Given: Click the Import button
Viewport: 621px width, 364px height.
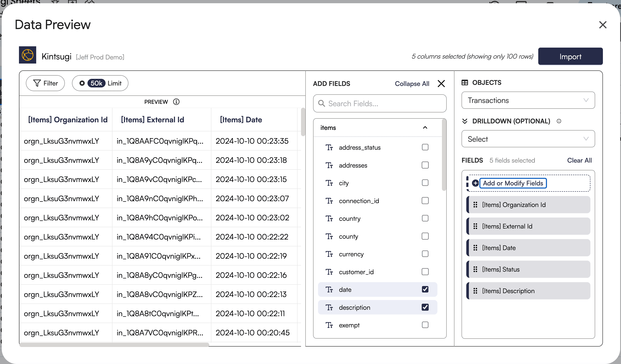Looking at the screenshot, I should pyautogui.click(x=570, y=56).
